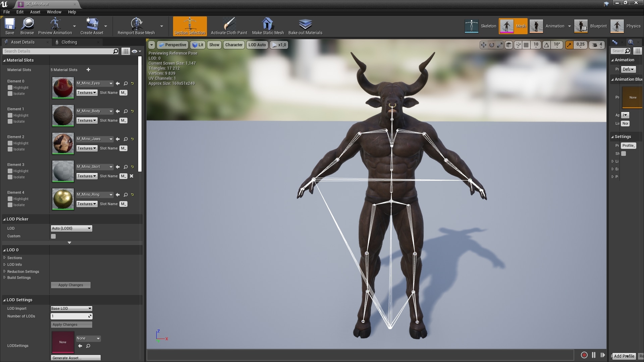Open the LOD Import Base LOD dropdown
The height and width of the screenshot is (362, 644).
(x=71, y=308)
